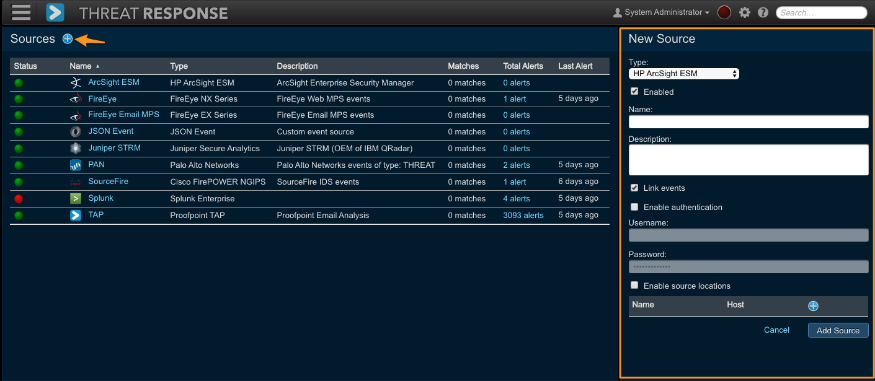This screenshot has height=381, width=875.
Task: Click the Status column header
Action: 25,66
